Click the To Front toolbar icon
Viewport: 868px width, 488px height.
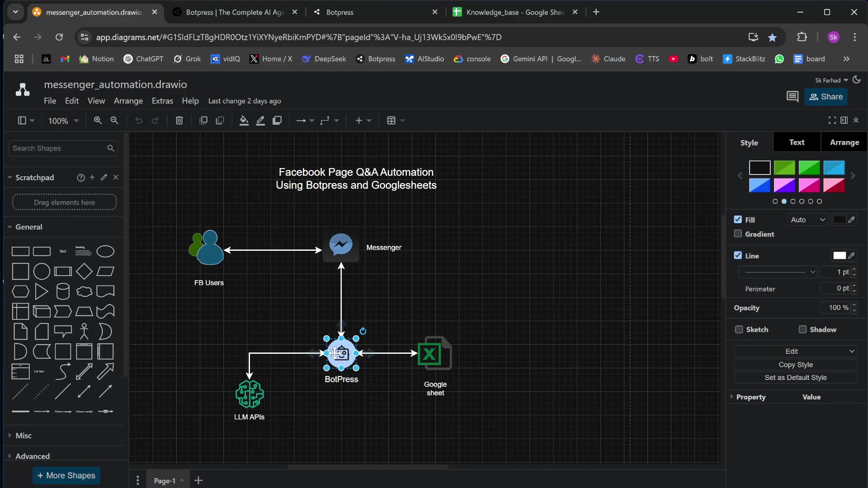pos(203,120)
